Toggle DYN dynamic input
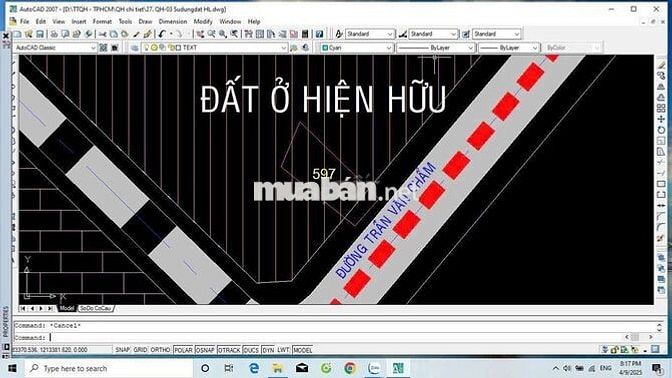Screen dimensions: 672x378 268,350
